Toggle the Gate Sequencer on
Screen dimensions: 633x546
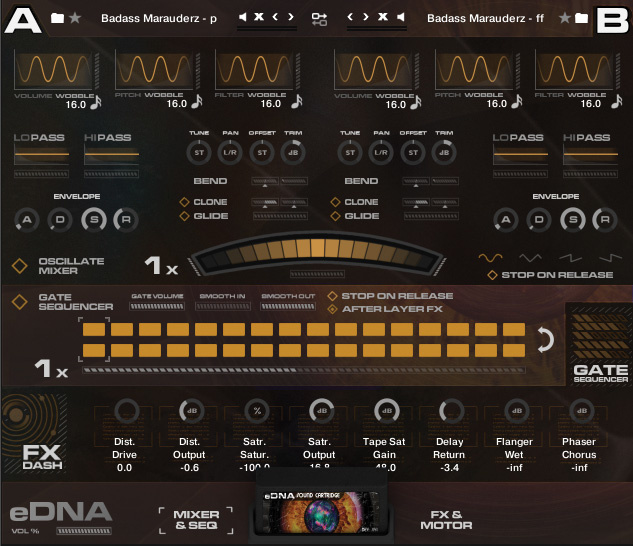click(x=19, y=301)
